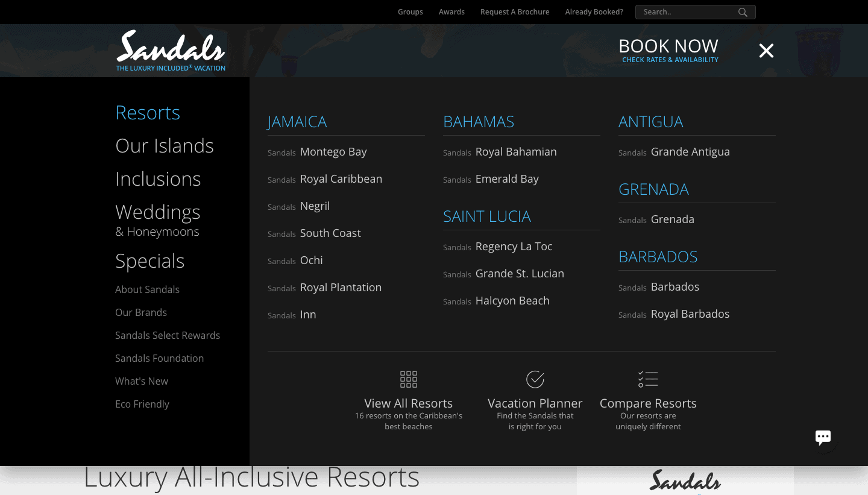Open the live chat bubble icon
868x495 pixels.
point(823,437)
